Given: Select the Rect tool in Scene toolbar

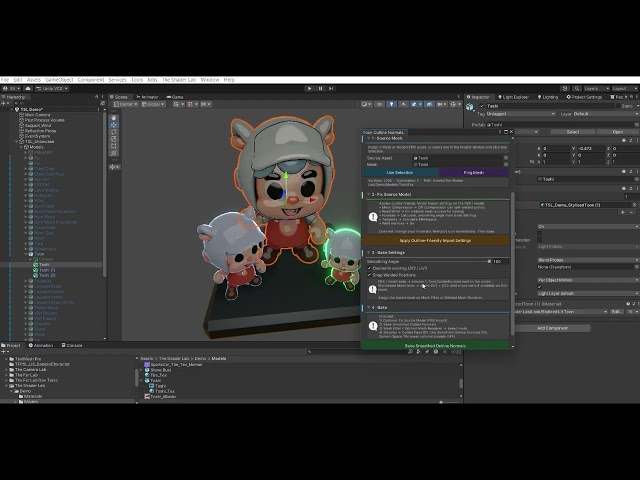Looking at the screenshot, I should (114, 146).
